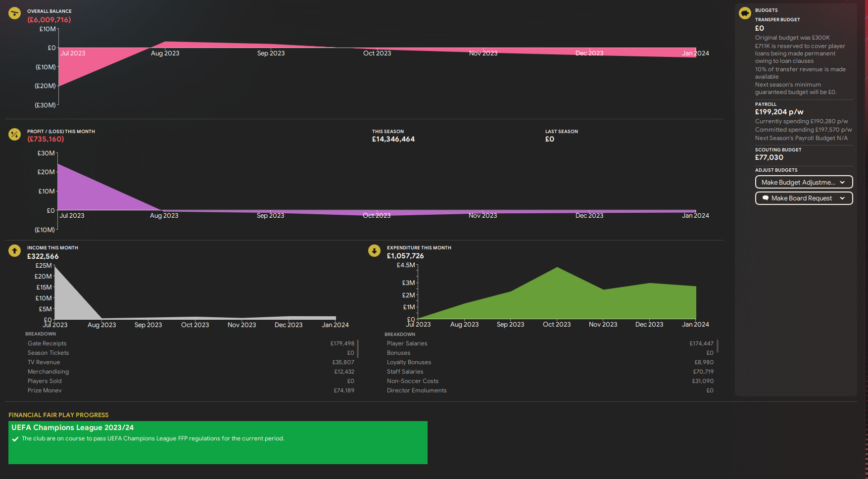Click the income breakdown scrollbar
Screen dimensions: 868x479
point(357,349)
